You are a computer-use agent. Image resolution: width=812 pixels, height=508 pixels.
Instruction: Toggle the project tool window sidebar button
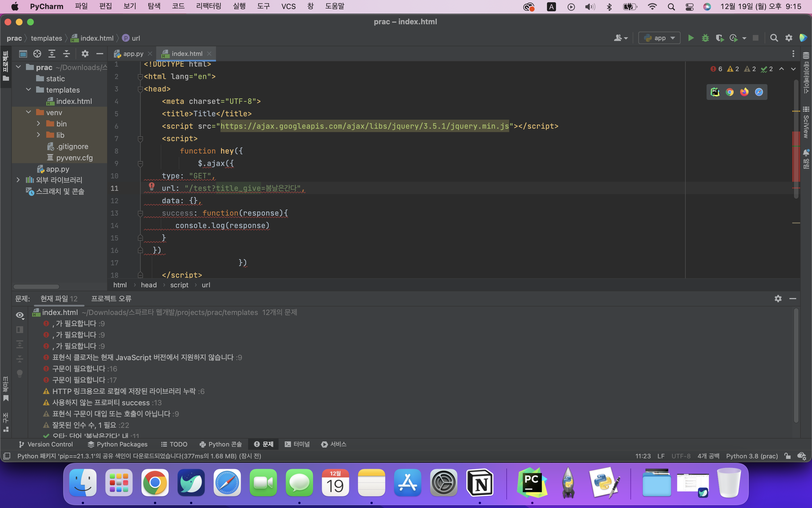coord(6,66)
